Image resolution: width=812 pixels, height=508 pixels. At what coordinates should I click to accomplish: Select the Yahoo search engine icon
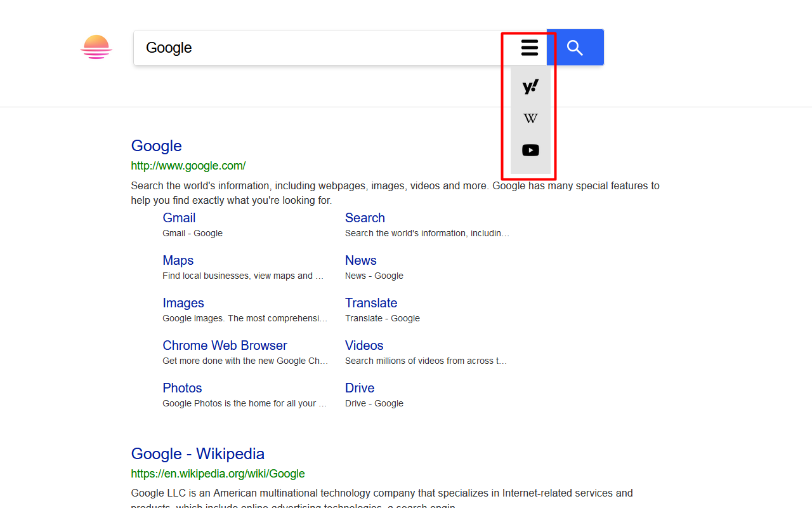pos(530,87)
